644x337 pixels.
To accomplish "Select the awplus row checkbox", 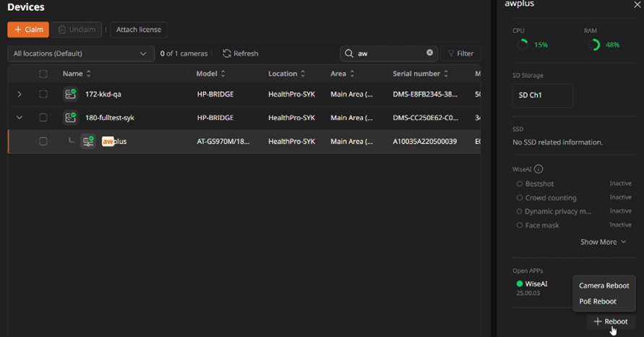I will (x=43, y=141).
